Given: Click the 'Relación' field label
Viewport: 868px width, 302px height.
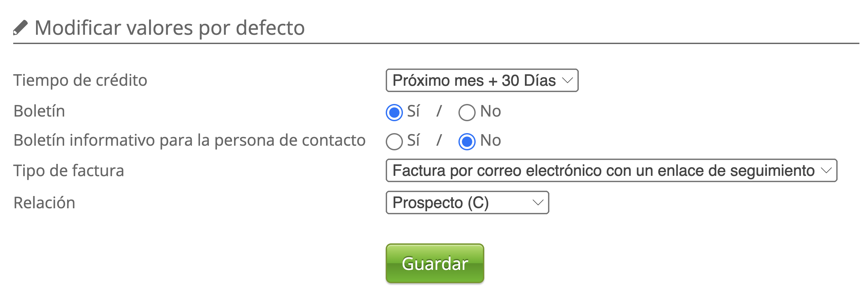Looking at the screenshot, I should coord(44,202).
